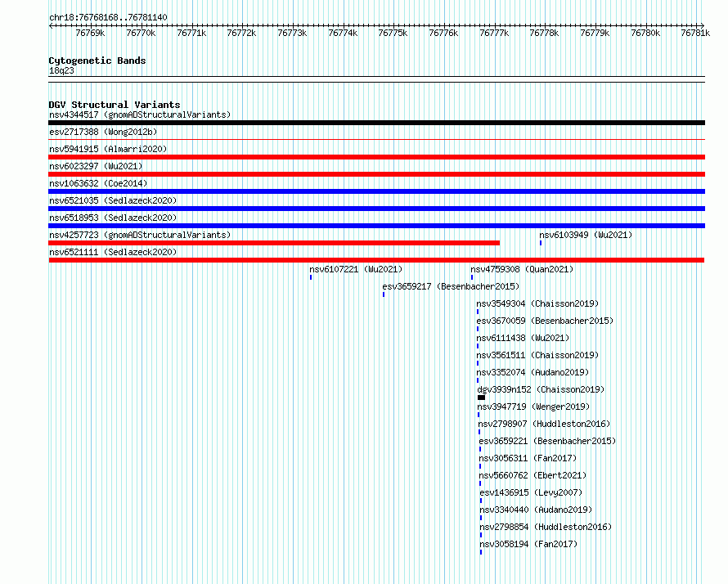728x584 pixels.
Task: Click nsv6521111 (Sedlazeck2020) label
Action: 113,252
